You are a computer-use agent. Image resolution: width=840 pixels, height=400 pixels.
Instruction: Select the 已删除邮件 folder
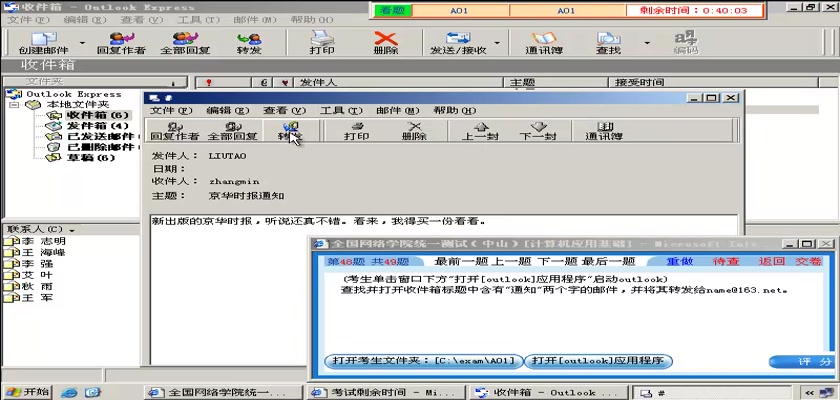100,147
